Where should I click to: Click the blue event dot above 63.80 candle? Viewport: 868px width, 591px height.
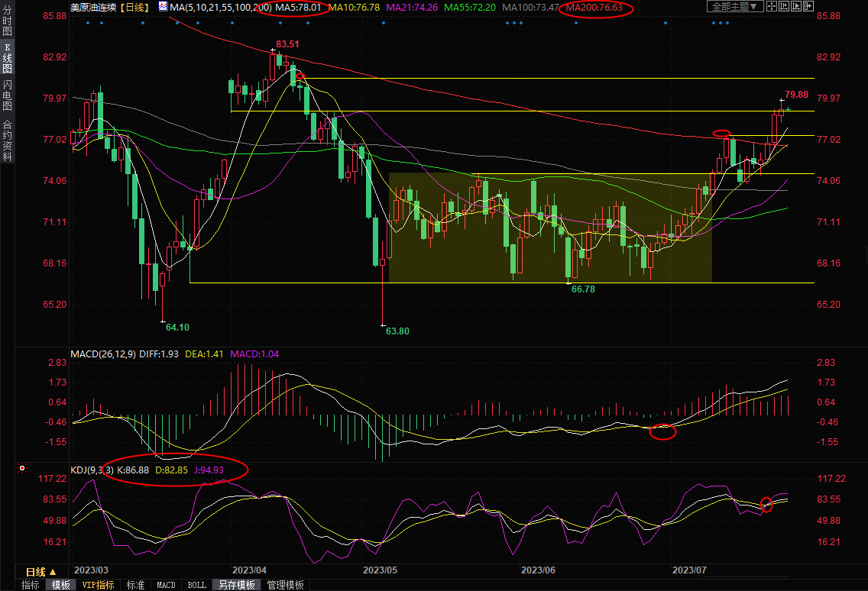384,23
